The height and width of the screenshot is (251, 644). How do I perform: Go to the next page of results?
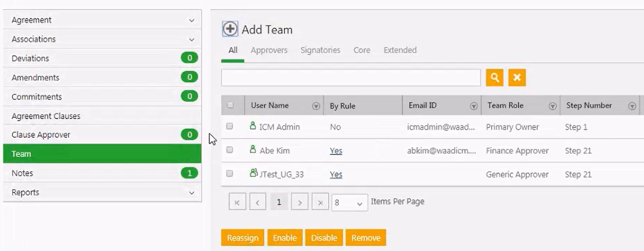[300, 203]
